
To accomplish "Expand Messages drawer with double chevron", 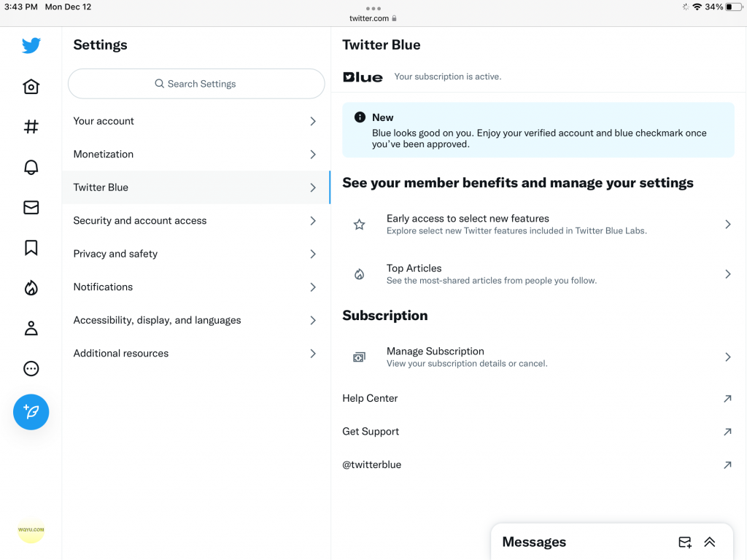I will [x=710, y=542].
